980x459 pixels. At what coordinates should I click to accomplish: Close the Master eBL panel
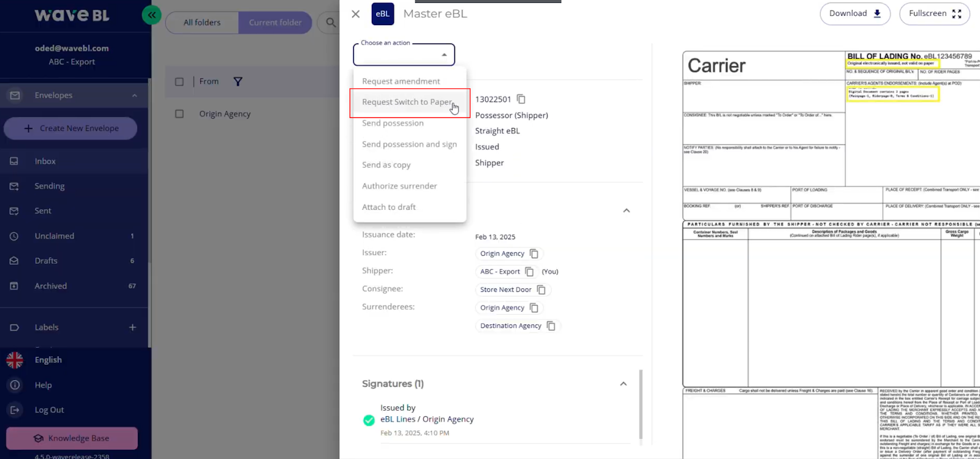(356, 14)
